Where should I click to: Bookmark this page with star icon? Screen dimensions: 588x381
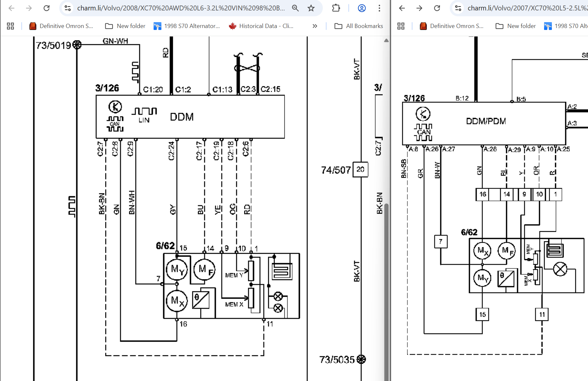pos(311,8)
